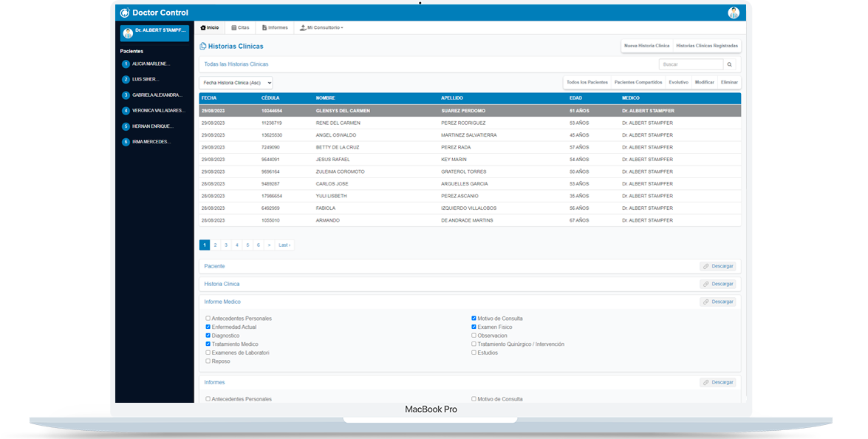Expand the Paciente section header
Image resolution: width=868 pixels, height=439 pixels.
[214, 266]
